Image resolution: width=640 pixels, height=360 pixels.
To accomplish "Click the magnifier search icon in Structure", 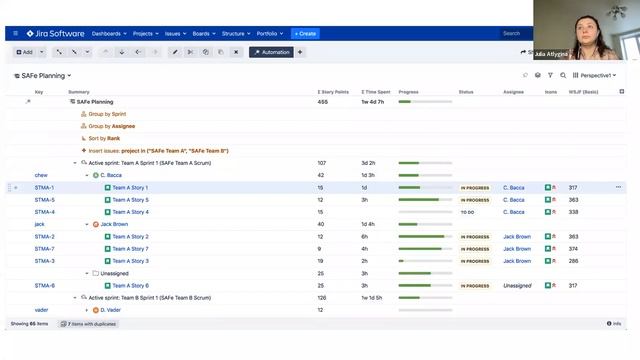I will 563,76.
